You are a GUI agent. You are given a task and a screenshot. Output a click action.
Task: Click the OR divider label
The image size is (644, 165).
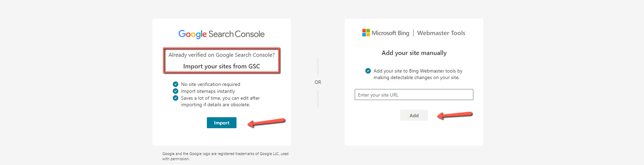coord(318,82)
